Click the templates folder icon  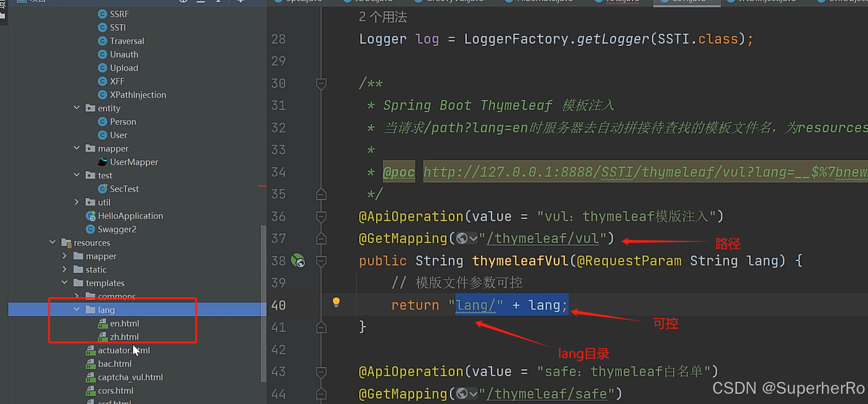[x=78, y=283]
